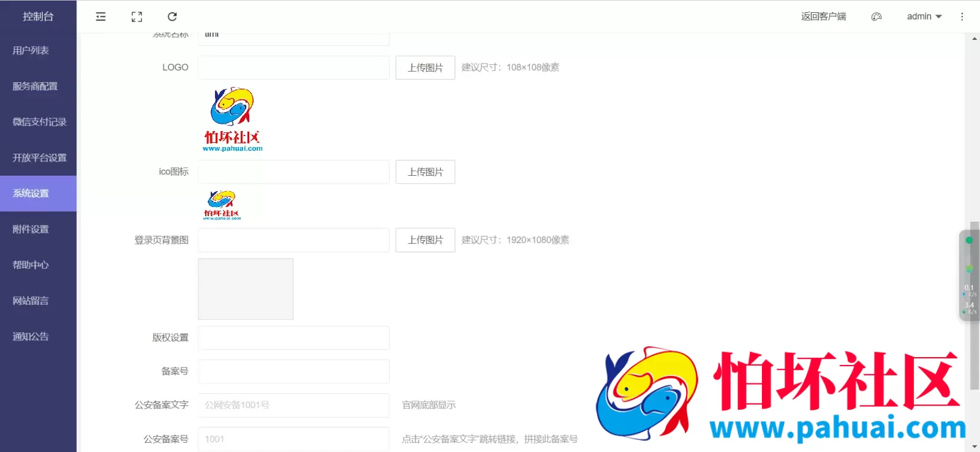
Task: Open the theme palette icon
Action: coord(876,17)
